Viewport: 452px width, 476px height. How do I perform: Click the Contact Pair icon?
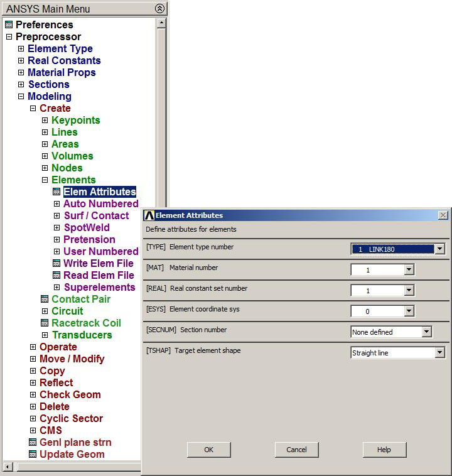[x=45, y=300]
